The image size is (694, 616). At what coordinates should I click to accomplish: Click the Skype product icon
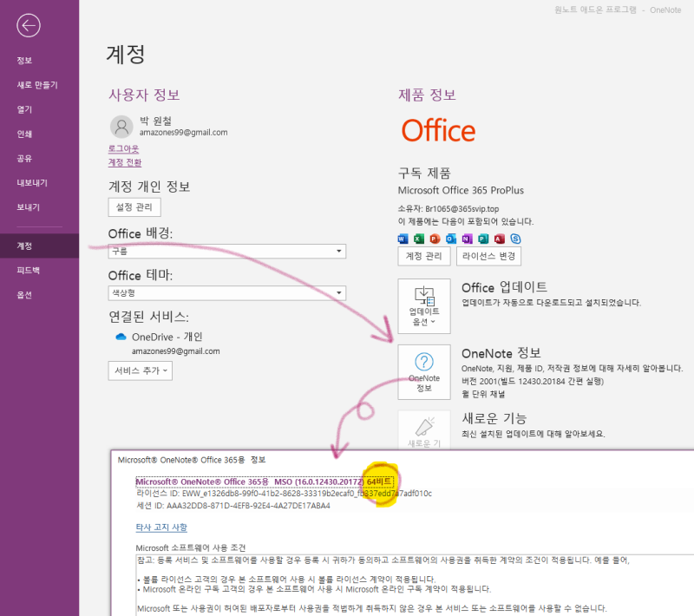coord(514,237)
